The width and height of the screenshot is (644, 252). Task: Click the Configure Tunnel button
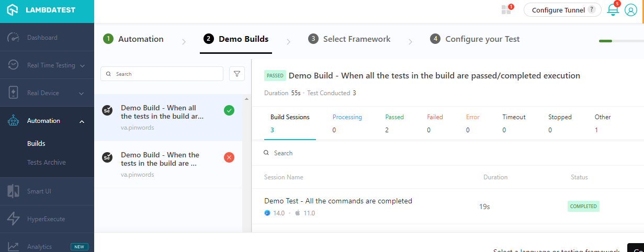(x=562, y=10)
